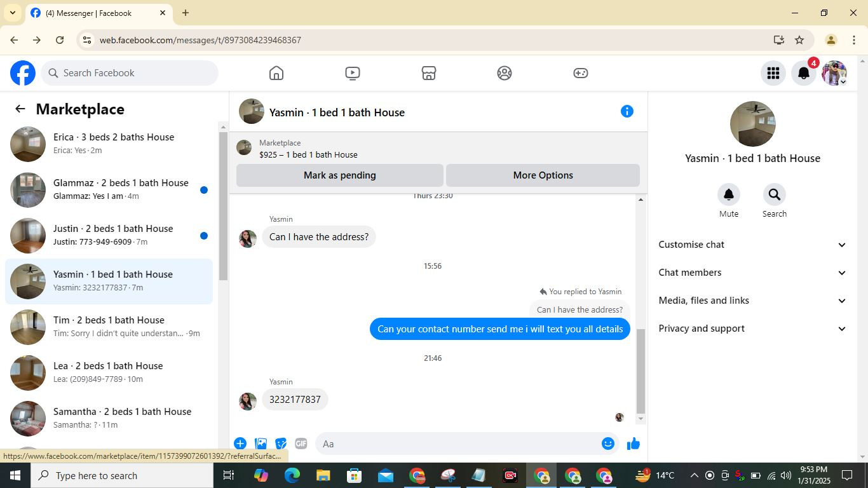
Task: Click Yasmin's large profile thumbnail in right panel
Action: [753, 124]
